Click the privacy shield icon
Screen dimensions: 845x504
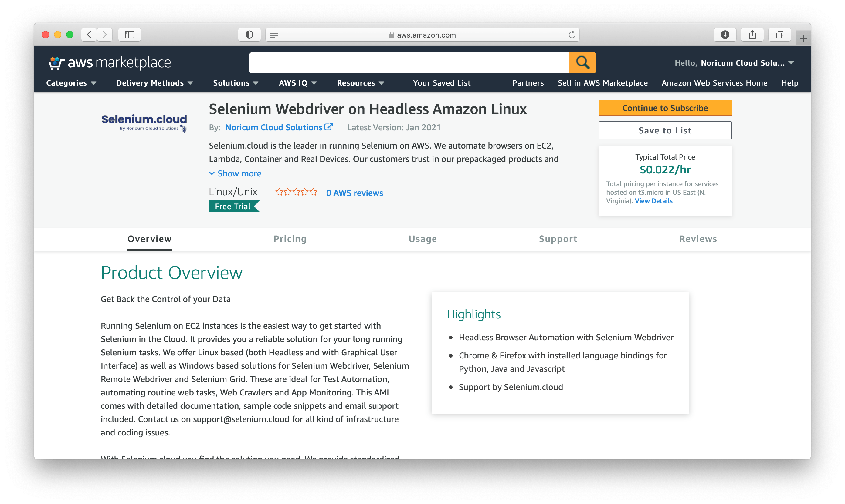(x=249, y=35)
